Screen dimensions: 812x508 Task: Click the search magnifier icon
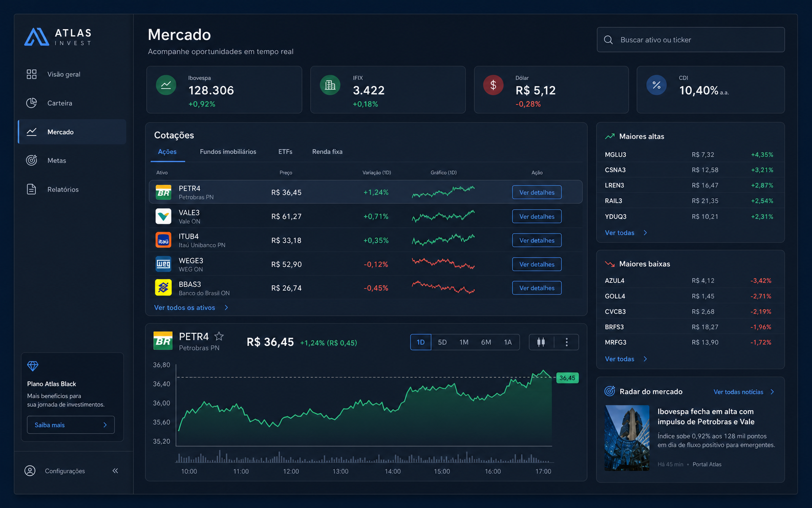pos(608,40)
